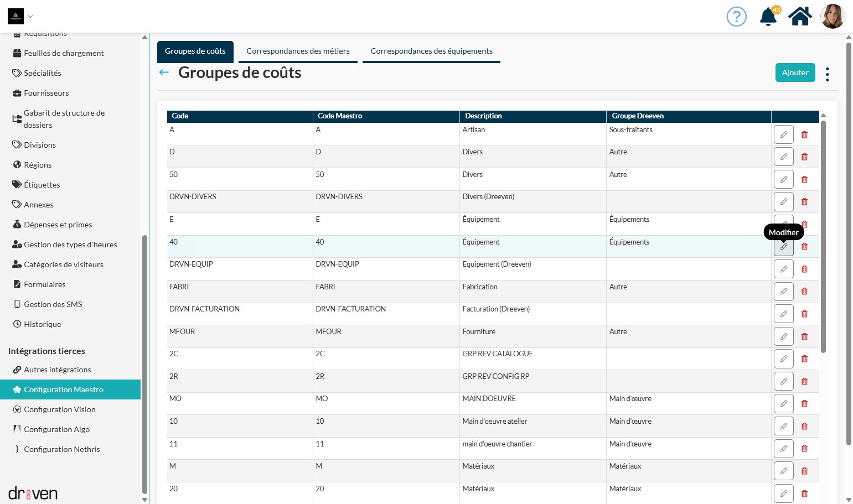The height and width of the screenshot is (504, 853).
Task: Click the sidebar scrollbar thumb
Action: [x=144, y=364]
